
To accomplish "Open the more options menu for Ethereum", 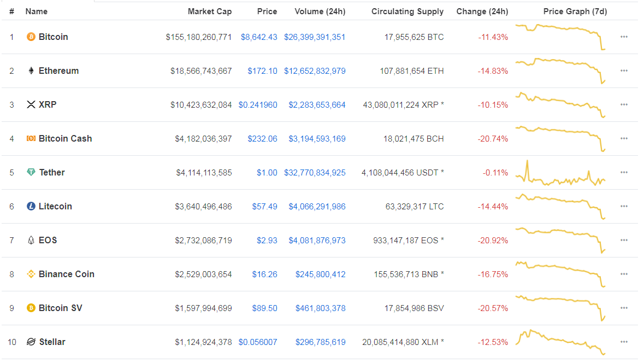I will (x=624, y=71).
